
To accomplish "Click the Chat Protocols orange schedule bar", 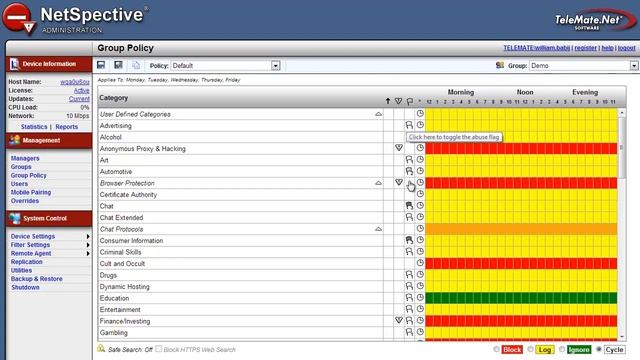I will (521, 229).
